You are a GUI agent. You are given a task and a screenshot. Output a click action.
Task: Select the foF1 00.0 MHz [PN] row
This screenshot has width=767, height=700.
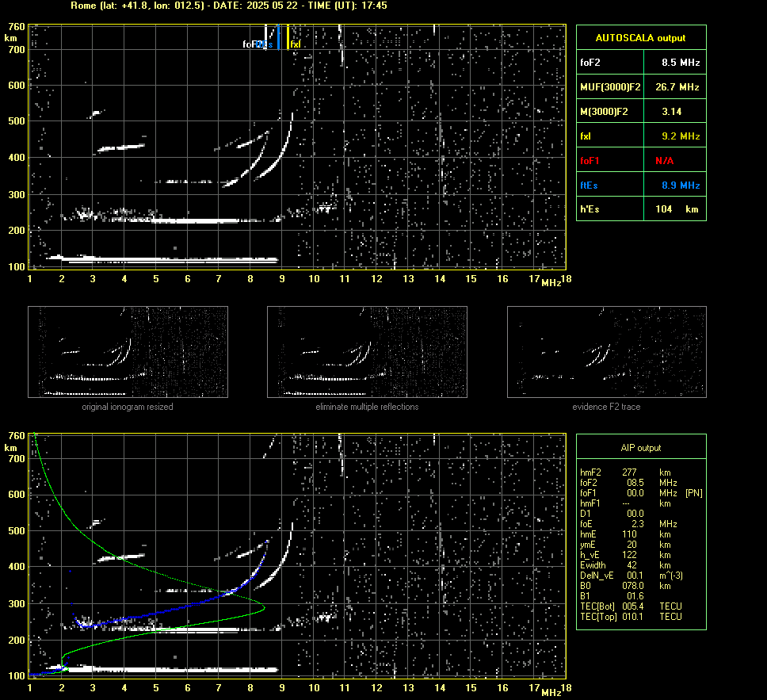coord(641,493)
